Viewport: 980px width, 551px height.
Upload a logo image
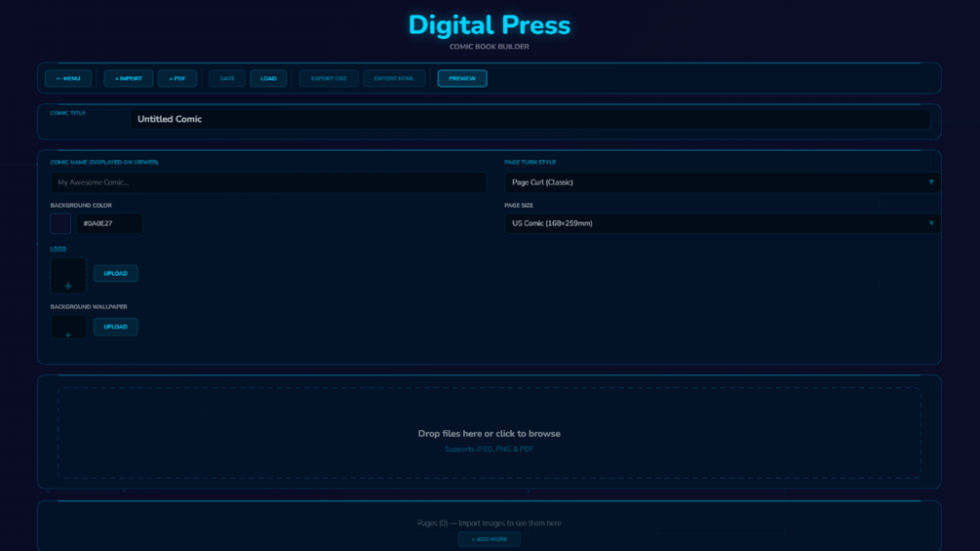(116, 273)
